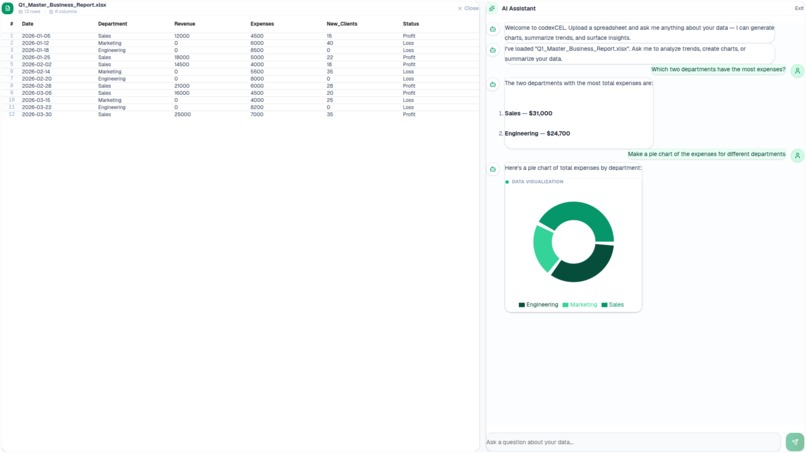
Task: Click date cell 2026-03-05
Action: (36, 93)
